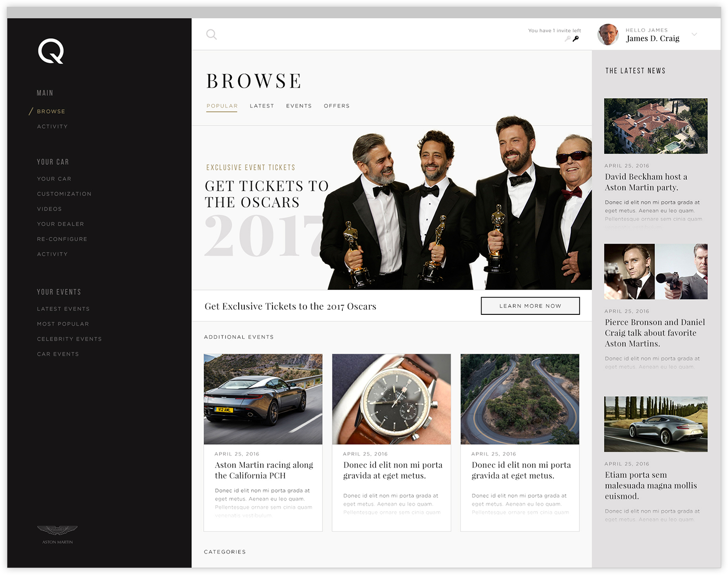Click James D. Craig profile avatar
728x575 pixels.
[x=608, y=34]
